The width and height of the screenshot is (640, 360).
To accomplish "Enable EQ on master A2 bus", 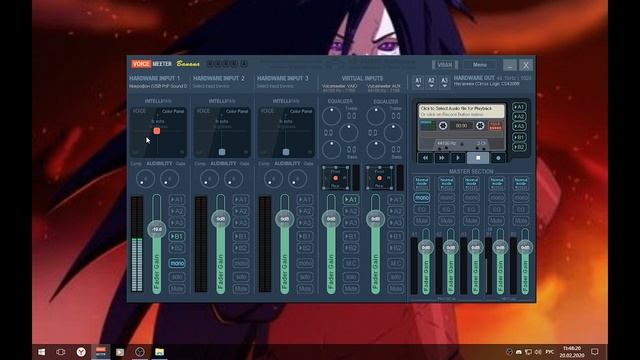I will (447, 209).
